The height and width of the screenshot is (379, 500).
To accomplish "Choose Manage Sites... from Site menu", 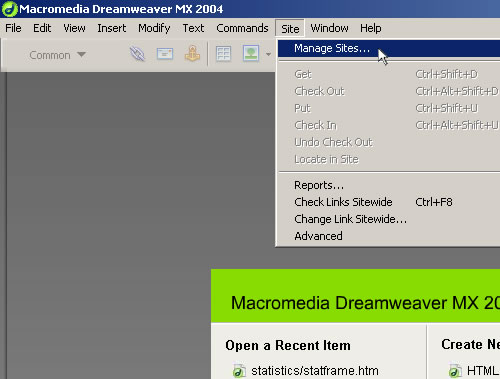I will [389, 48].
